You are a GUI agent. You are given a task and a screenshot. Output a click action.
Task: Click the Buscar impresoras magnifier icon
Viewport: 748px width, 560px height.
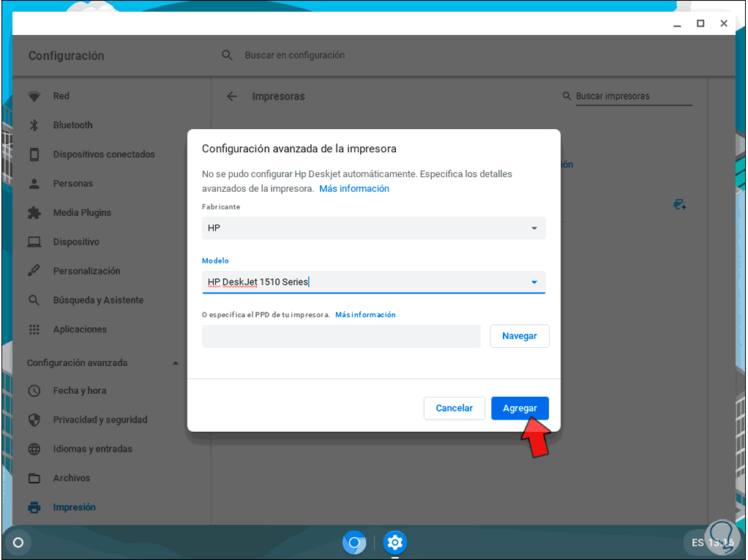tap(566, 96)
